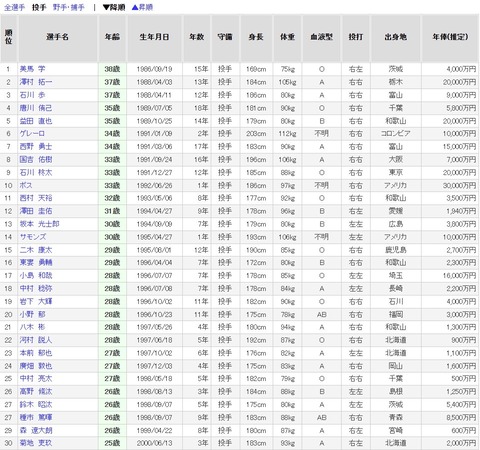480x450 pixels.
Task: Click the 年齢 column header
Action: pyautogui.click(x=112, y=37)
